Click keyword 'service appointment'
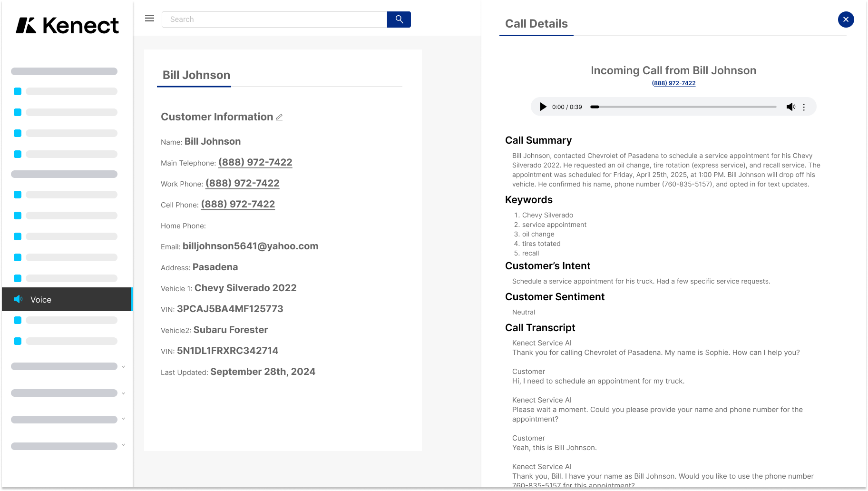This screenshot has height=491, width=868. 554,225
